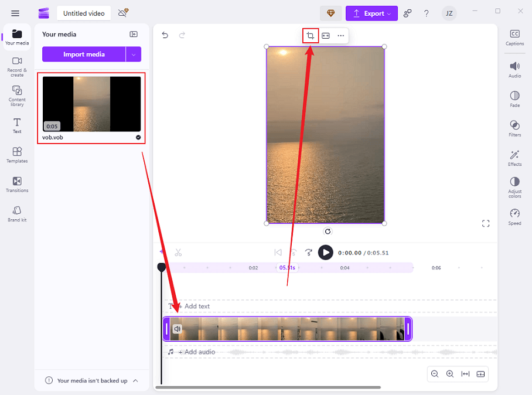The width and height of the screenshot is (532, 395).
Task: Open the Speed panel
Action: pyautogui.click(x=514, y=216)
